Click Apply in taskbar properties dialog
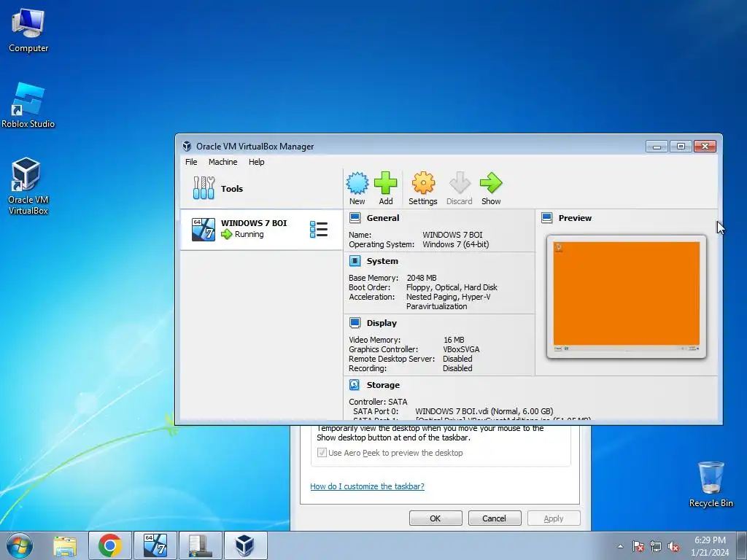 pyautogui.click(x=554, y=518)
